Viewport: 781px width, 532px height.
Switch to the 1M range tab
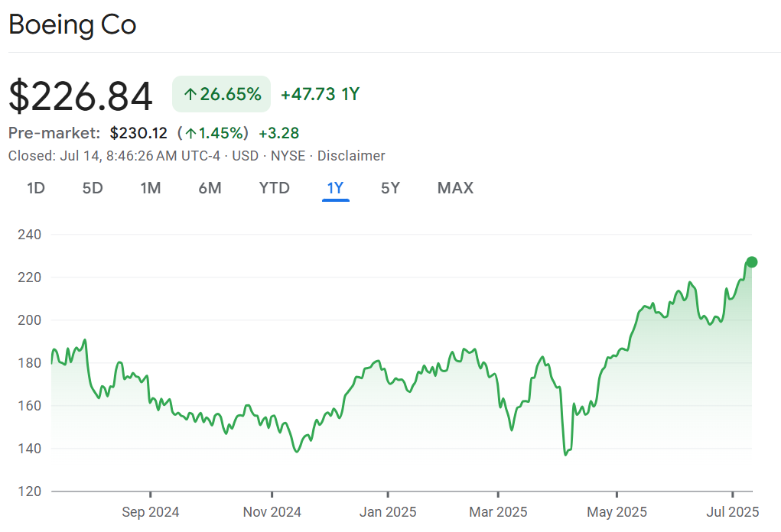point(151,188)
